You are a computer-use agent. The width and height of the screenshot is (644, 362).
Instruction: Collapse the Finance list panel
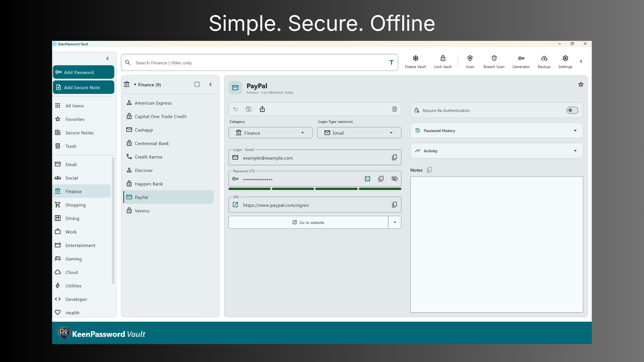pyautogui.click(x=211, y=84)
